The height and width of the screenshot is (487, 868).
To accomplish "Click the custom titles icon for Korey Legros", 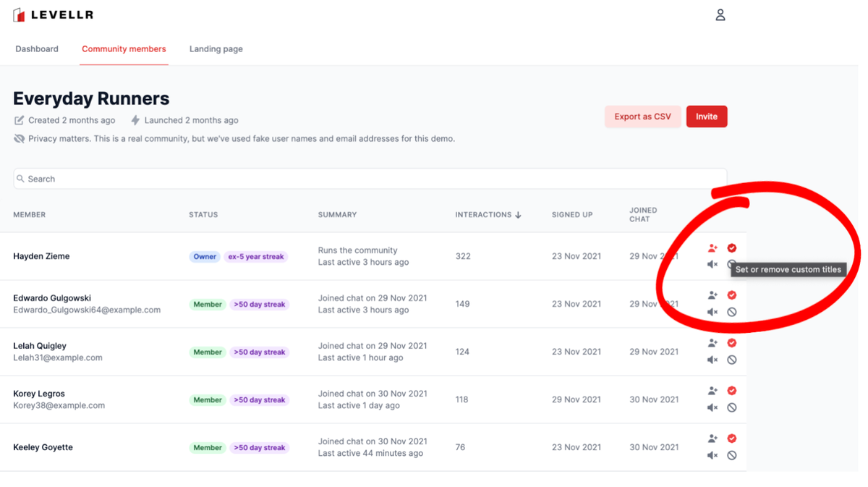I will tap(712, 391).
